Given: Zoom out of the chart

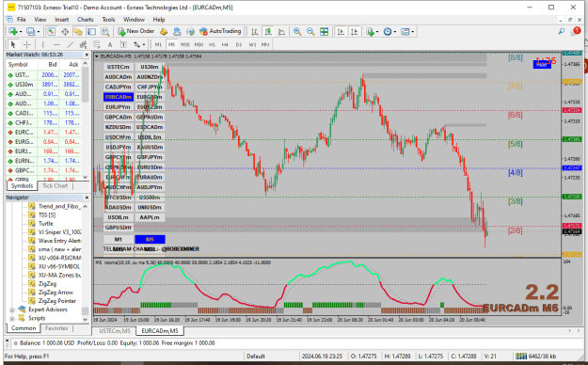Looking at the screenshot, I should click(310, 31).
